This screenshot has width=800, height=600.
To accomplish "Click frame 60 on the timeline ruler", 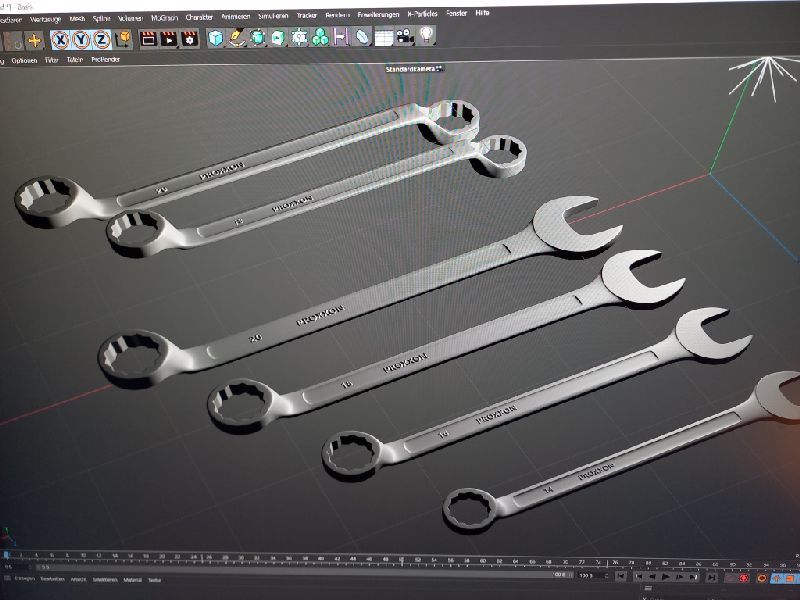I will coord(483,561).
